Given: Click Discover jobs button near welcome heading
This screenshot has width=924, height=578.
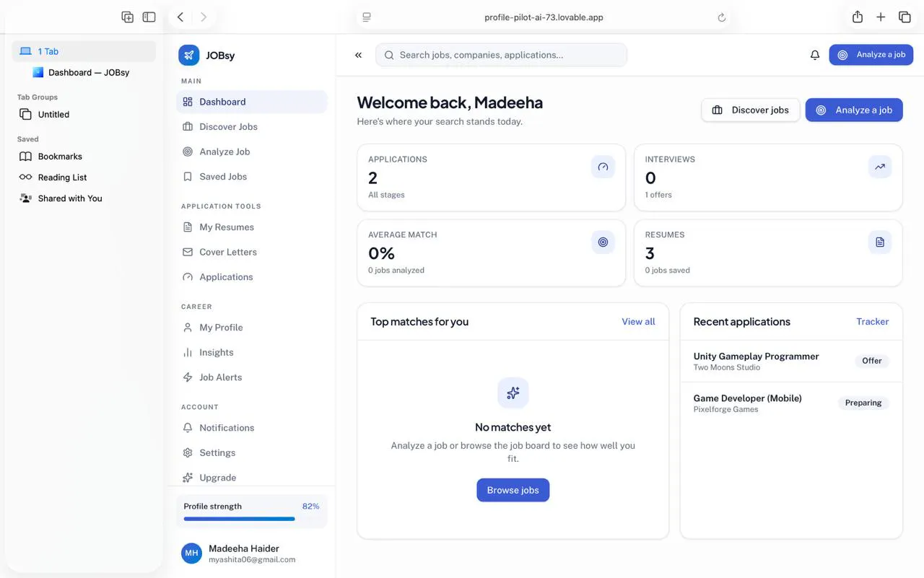Looking at the screenshot, I should click(751, 110).
